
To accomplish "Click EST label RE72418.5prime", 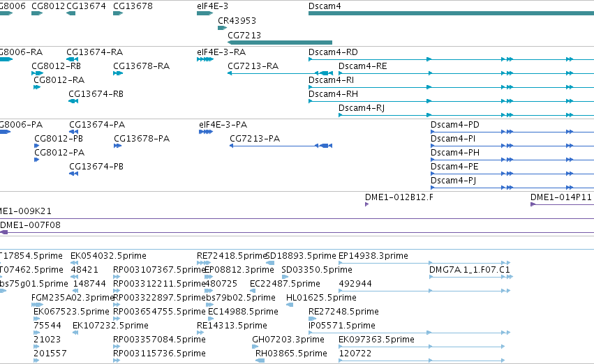I will point(232,256).
